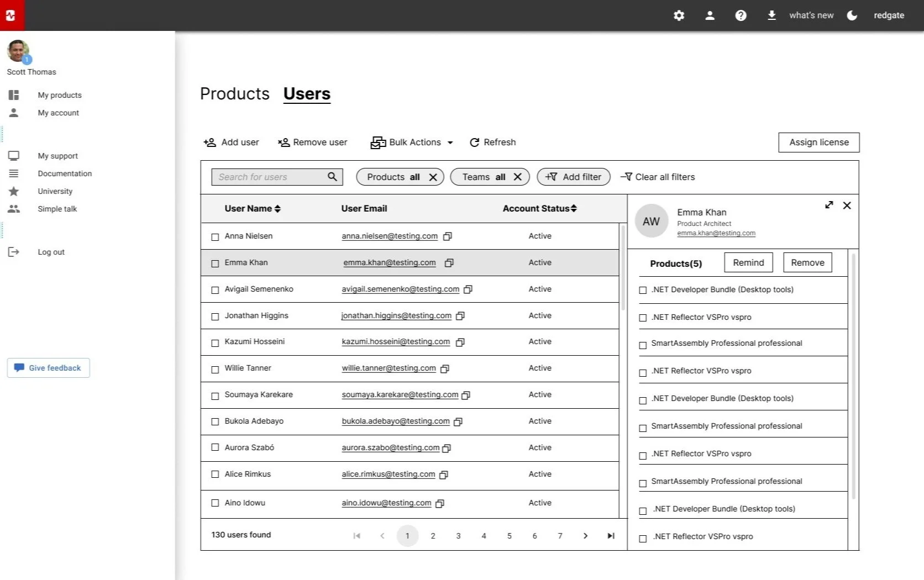Copy willie.tanner@testing.com email address
The image size is (924, 580).
(x=445, y=368)
